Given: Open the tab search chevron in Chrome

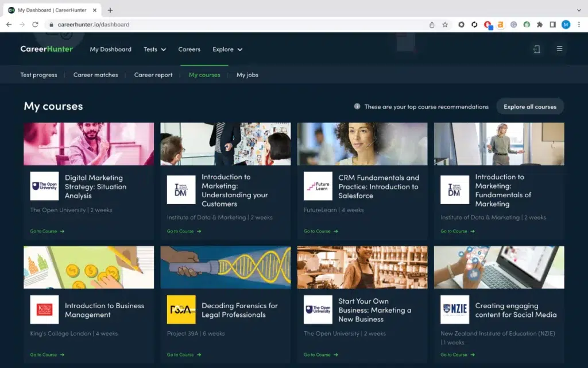Looking at the screenshot, I should click(579, 10).
